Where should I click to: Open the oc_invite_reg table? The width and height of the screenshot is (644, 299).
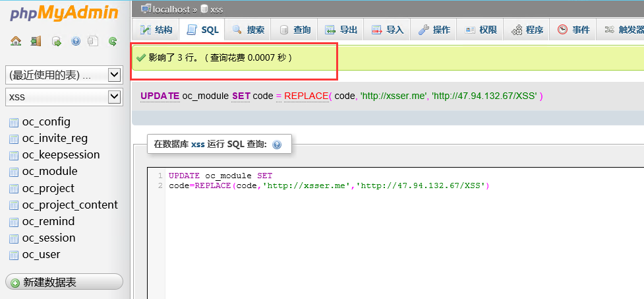pos(55,139)
